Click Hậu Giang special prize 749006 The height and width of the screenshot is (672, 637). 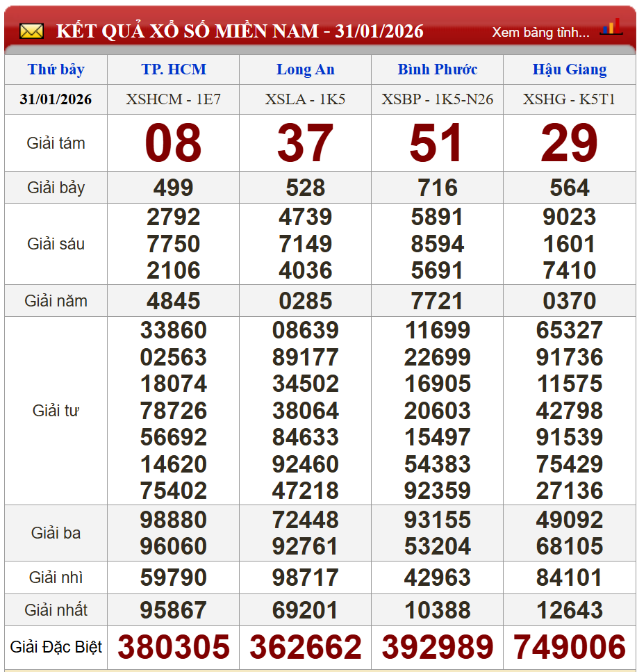coord(569,648)
